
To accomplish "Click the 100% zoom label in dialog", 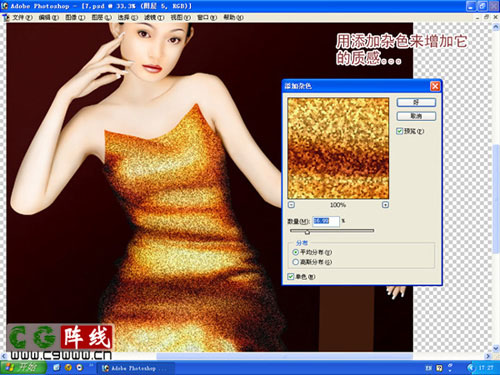I will tap(338, 205).
